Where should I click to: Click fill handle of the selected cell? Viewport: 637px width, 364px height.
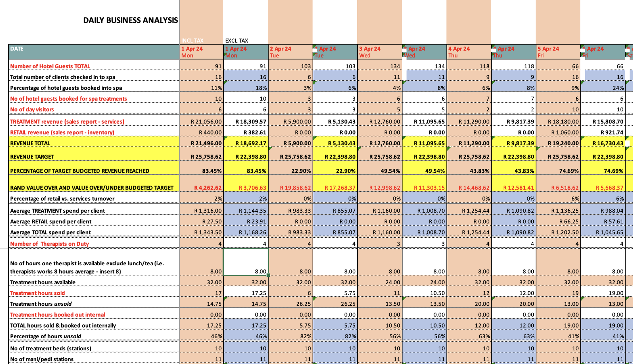point(268,275)
